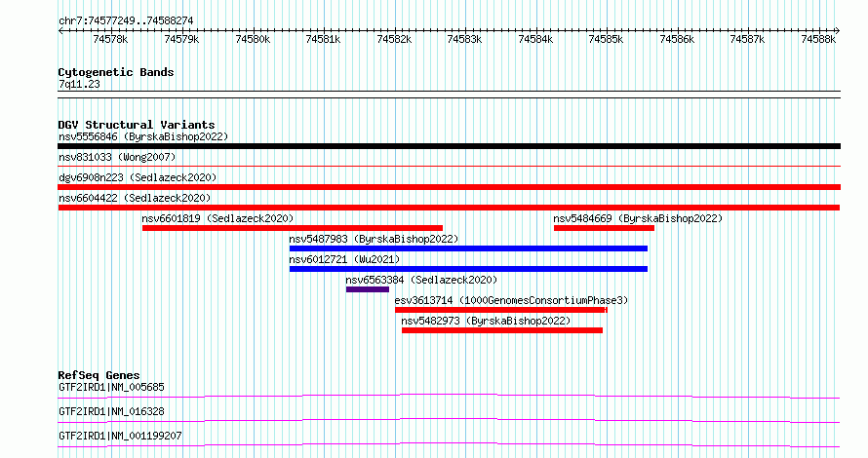Click the nsv6601819 red variant bar
Screen dimensions: 868x458
(x=293, y=228)
